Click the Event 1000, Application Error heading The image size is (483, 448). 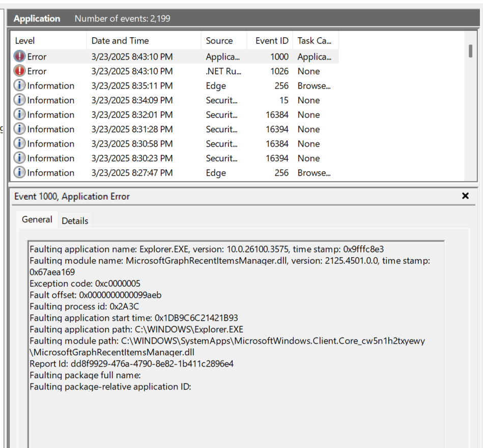tap(72, 197)
